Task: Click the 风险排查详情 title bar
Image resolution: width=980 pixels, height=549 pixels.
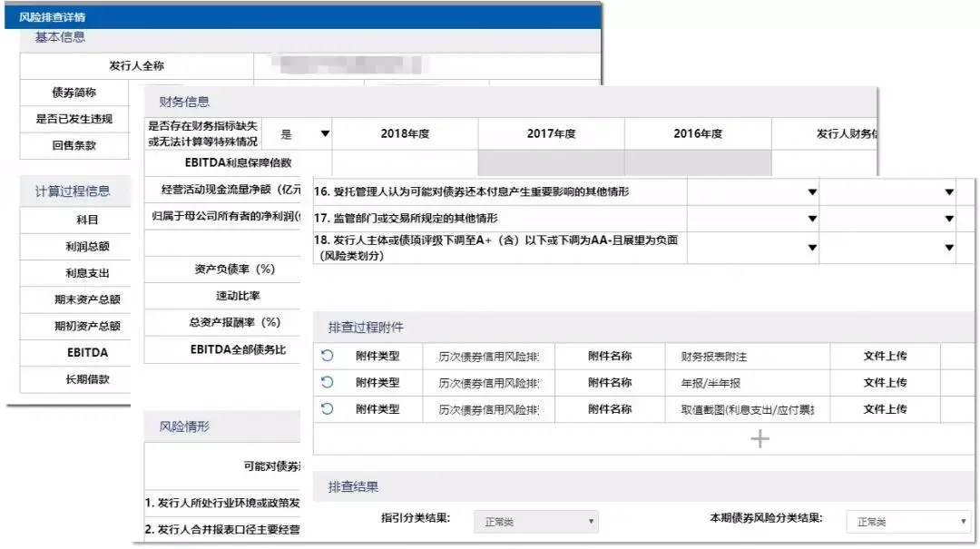Action: [302, 17]
